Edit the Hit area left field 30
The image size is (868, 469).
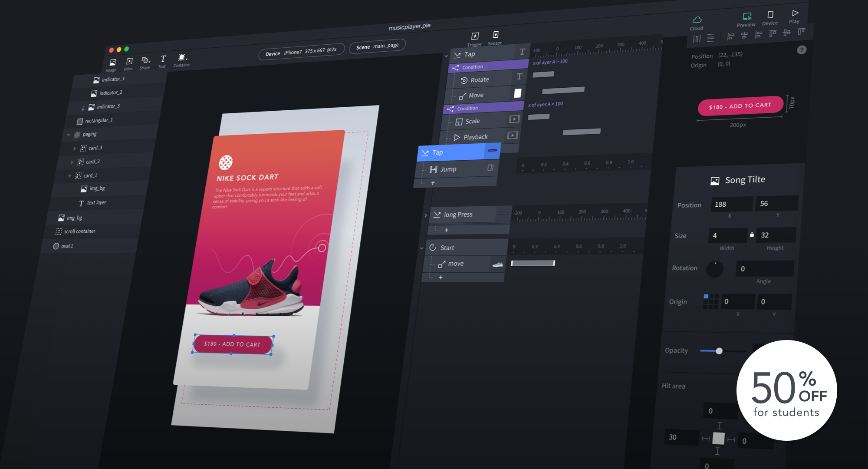(x=681, y=437)
